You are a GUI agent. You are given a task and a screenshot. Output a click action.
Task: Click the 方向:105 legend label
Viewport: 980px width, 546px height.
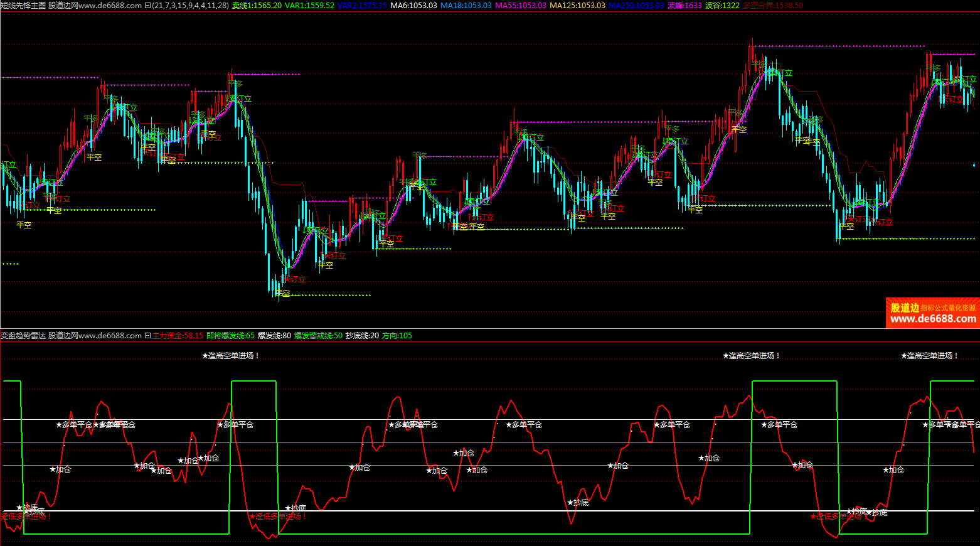(397, 336)
